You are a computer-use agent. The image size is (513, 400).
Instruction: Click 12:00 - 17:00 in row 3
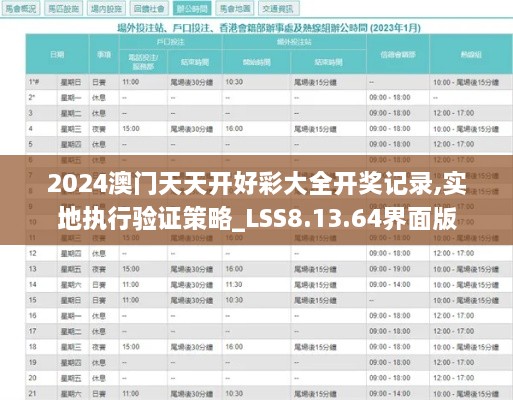pos(453,113)
